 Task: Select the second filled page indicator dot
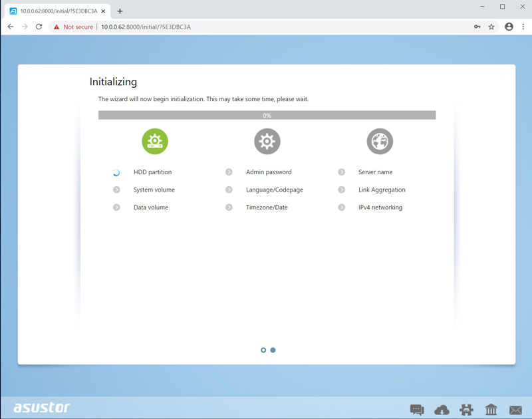click(273, 350)
